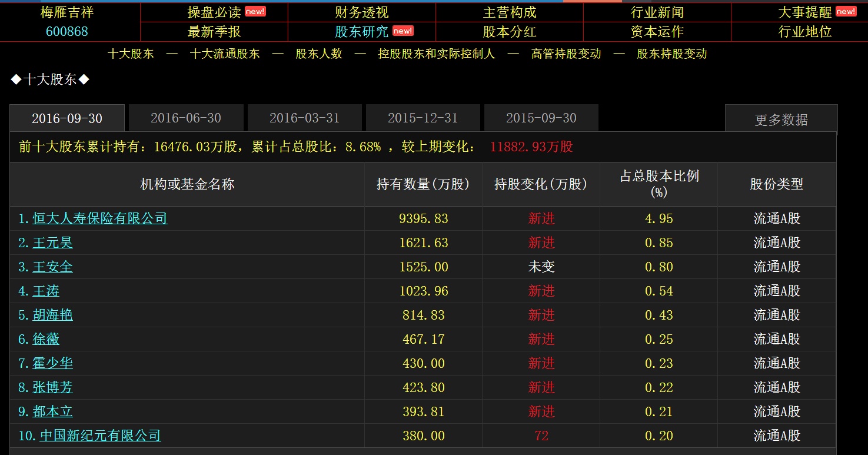Open shareholder 胡海艳 link
This screenshot has width=868, height=455.
52,315
